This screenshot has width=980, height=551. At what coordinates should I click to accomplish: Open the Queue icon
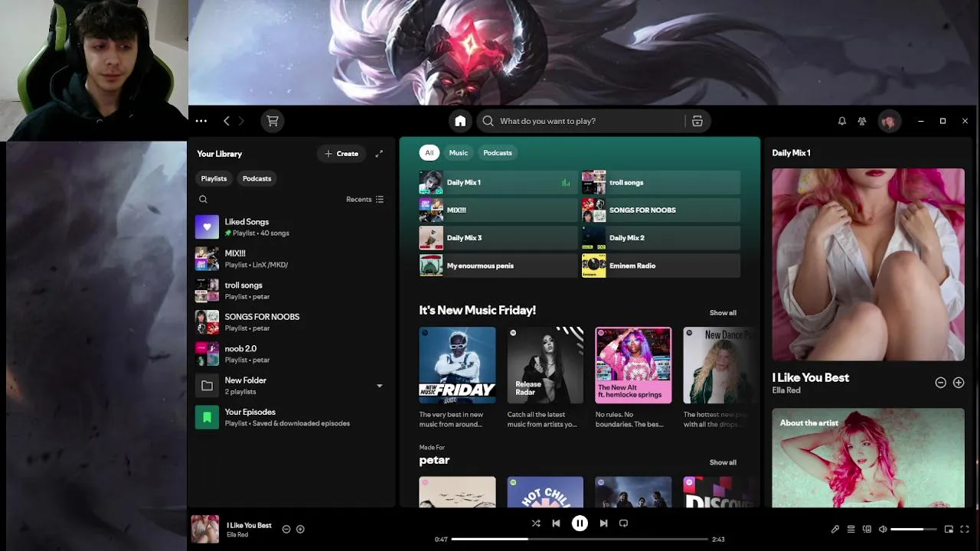(x=851, y=529)
